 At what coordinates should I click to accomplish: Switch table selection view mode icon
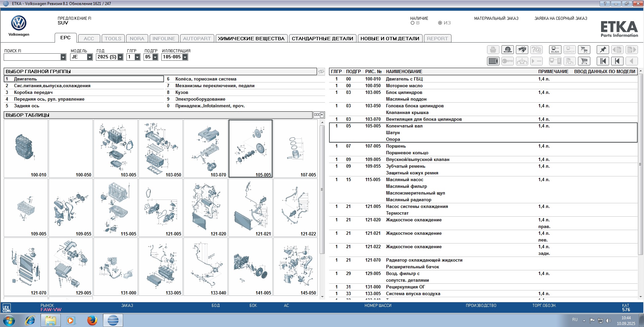[319, 115]
